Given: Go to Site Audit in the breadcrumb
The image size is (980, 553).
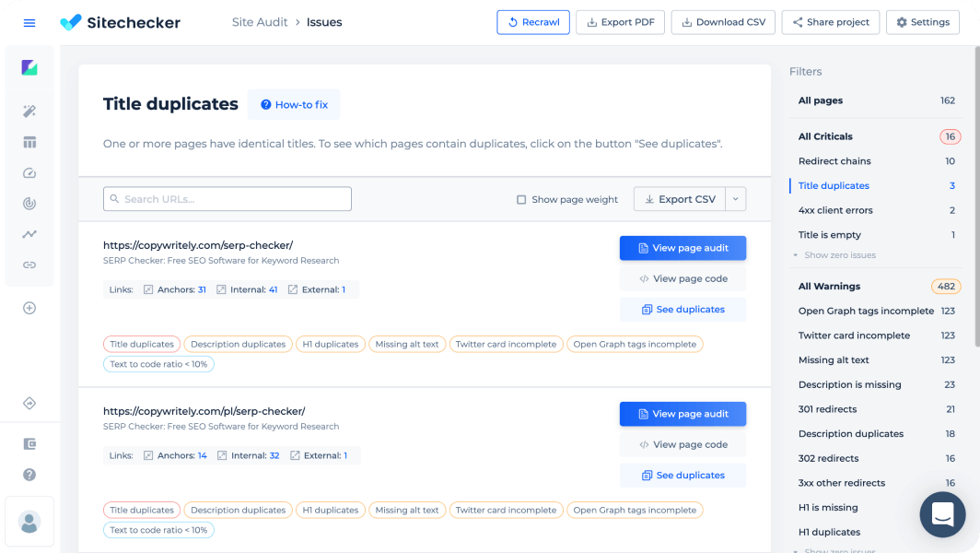Looking at the screenshot, I should [260, 22].
